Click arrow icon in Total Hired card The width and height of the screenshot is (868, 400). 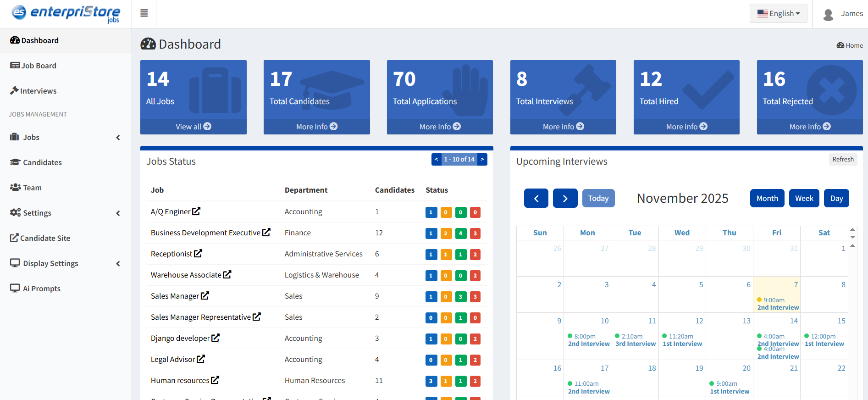[703, 126]
